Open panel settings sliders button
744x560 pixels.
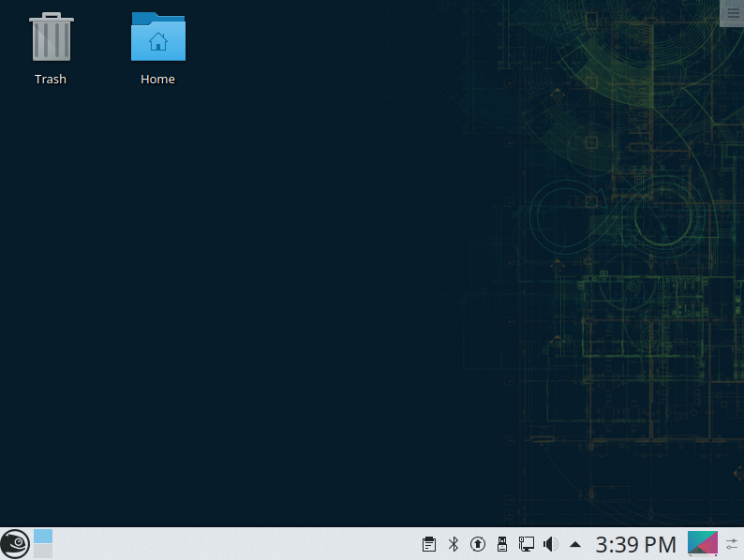click(733, 544)
